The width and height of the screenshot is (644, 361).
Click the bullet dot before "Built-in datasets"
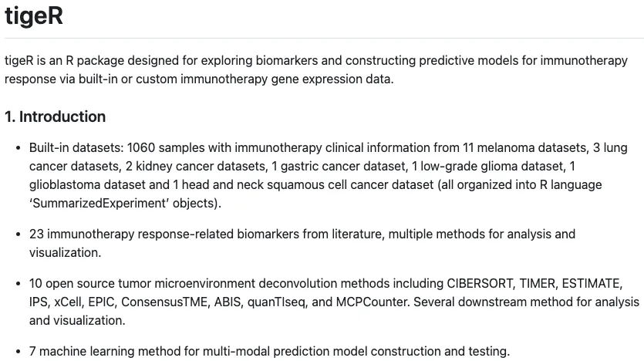[17, 147]
